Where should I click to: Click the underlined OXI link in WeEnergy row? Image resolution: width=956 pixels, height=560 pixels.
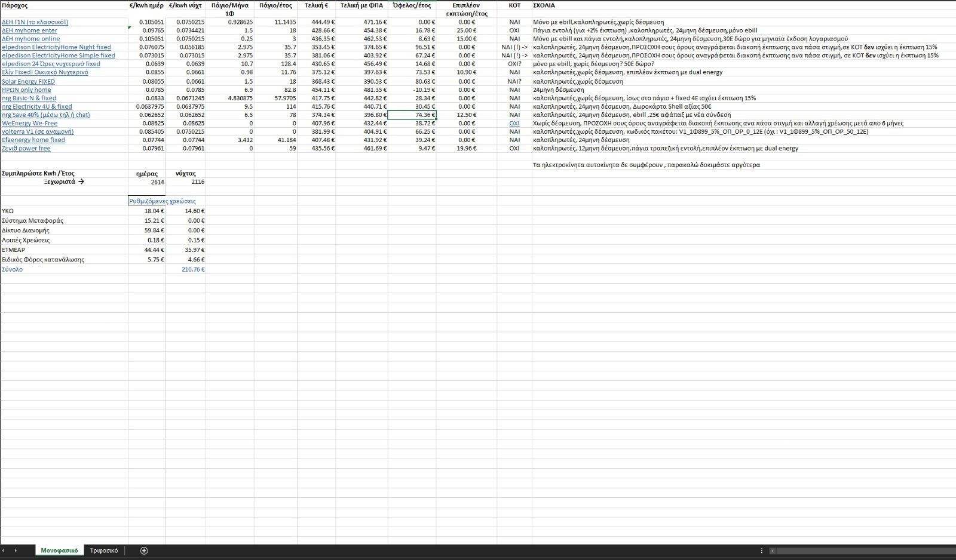click(x=514, y=124)
